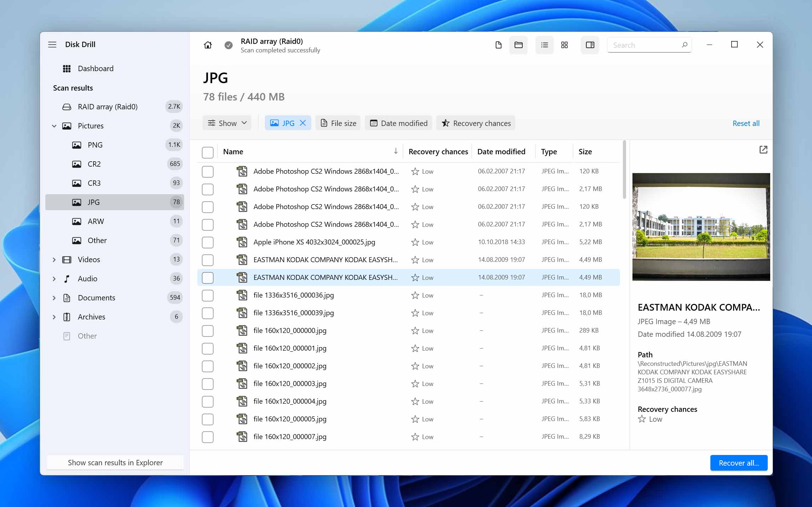Toggle the select all files checkbox
812x507 pixels.
tap(208, 151)
